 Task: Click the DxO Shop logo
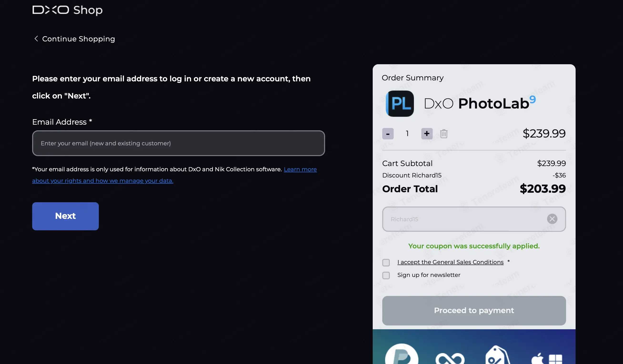pyautogui.click(x=67, y=10)
